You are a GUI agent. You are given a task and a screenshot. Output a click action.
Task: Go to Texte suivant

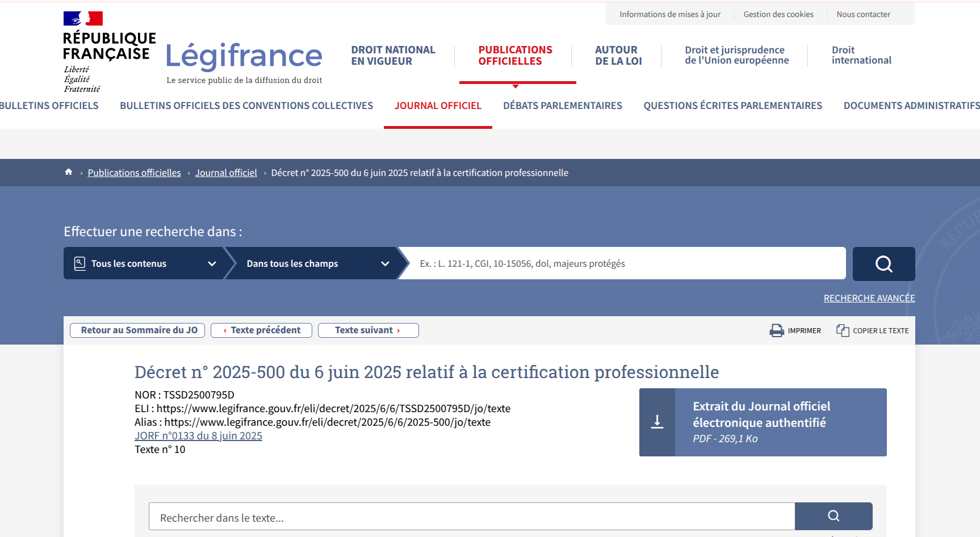click(x=368, y=330)
